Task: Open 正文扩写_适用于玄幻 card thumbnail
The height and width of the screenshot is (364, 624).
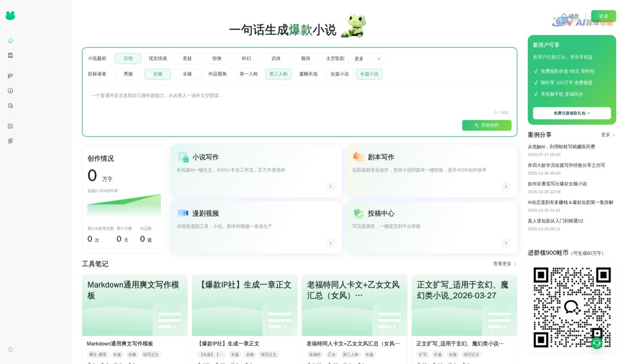Action: 464,305
